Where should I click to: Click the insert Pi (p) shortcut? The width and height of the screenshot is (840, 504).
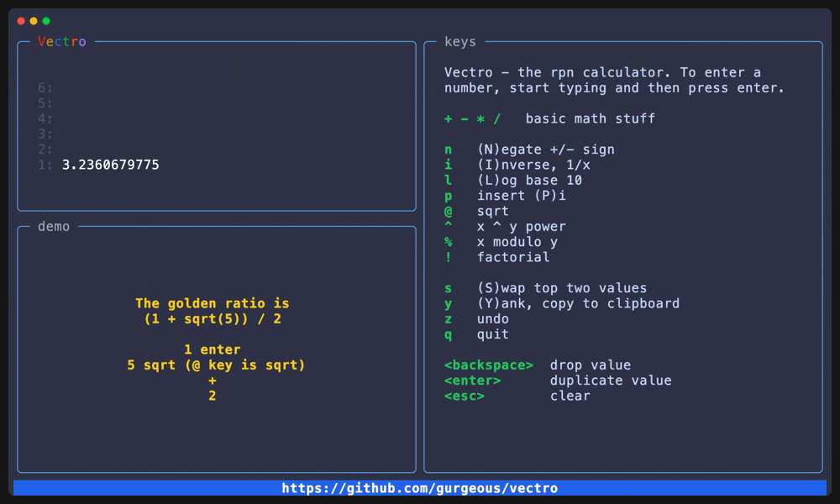486,195
